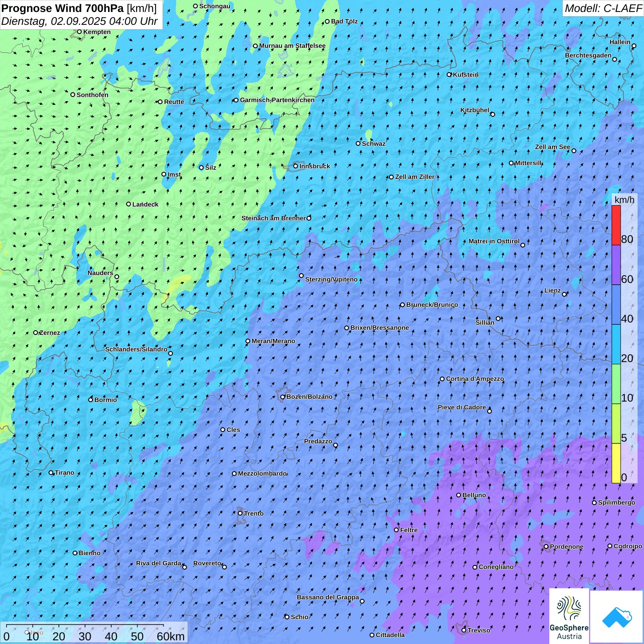Click the 'Zell am Ziller' label
The height and width of the screenshot is (644, 644).
(414, 177)
